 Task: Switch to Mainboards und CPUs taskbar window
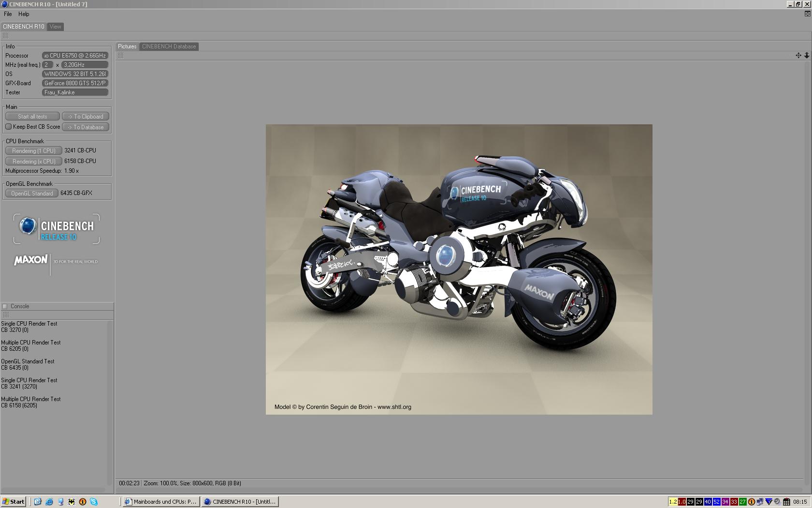click(161, 502)
